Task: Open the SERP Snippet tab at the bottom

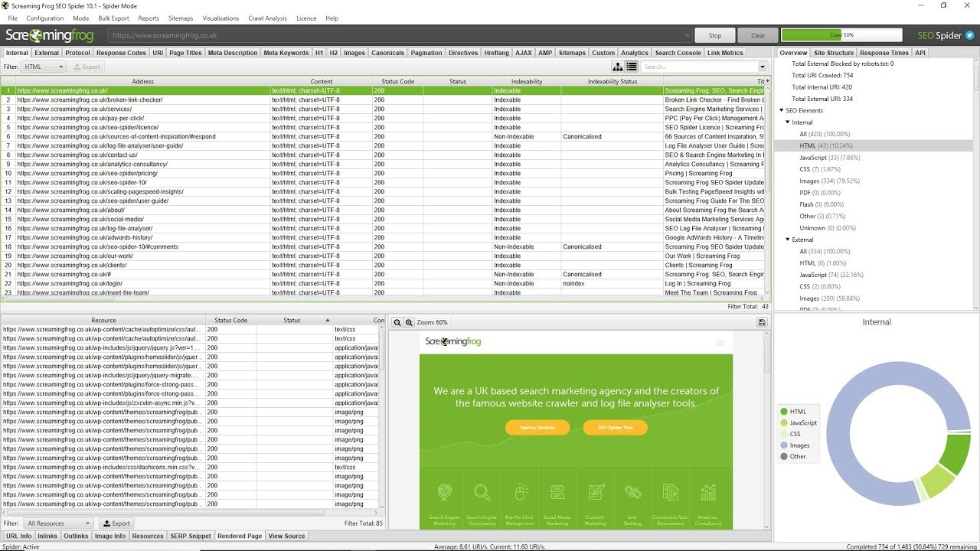Action: tap(190, 536)
